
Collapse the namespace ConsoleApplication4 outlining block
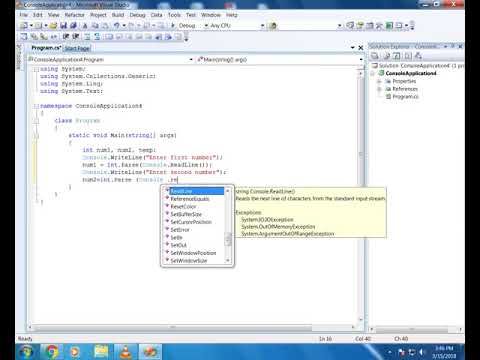pos(36,106)
